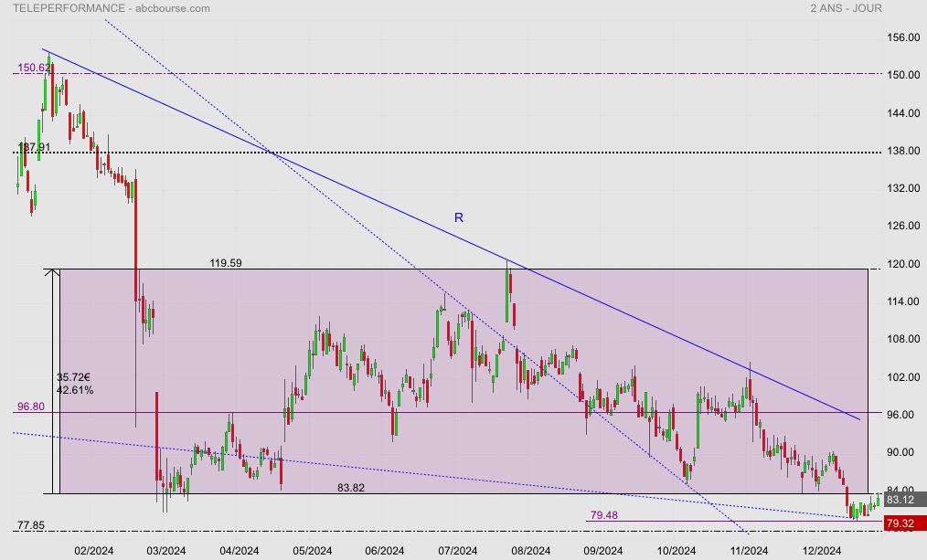
Task: Pick the 08/2024 date label
Action: pos(531,551)
